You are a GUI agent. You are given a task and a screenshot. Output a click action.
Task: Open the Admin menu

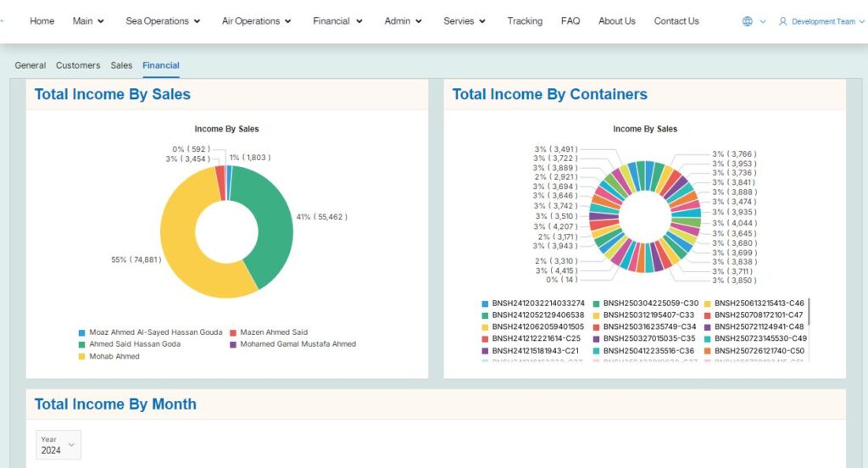(x=403, y=21)
